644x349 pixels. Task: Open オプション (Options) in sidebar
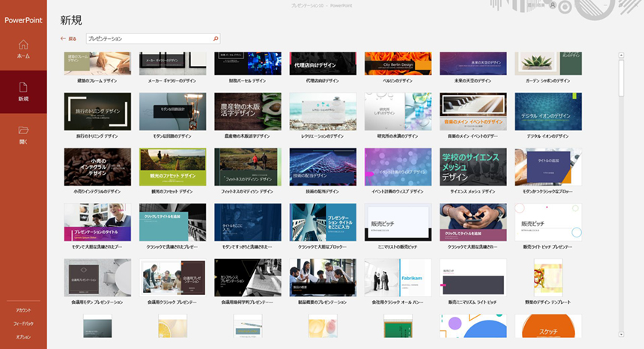23,337
